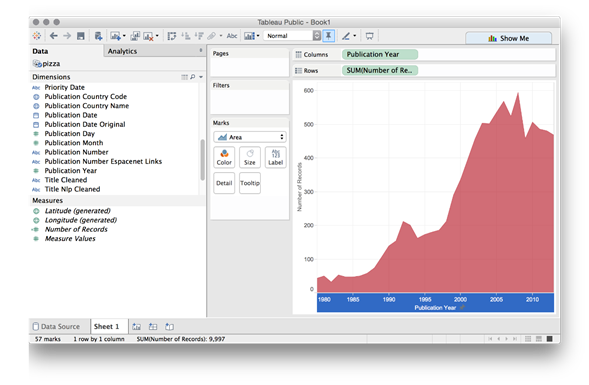The height and width of the screenshot is (385, 589).
Task: Select the Publication Year pill in Columns
Action: click(x=379, y=54)
